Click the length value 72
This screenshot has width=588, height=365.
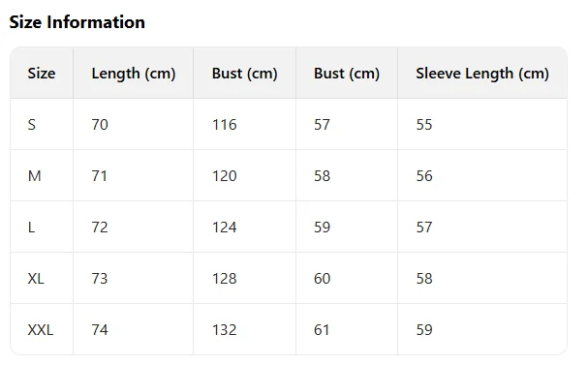coord(100,228)
